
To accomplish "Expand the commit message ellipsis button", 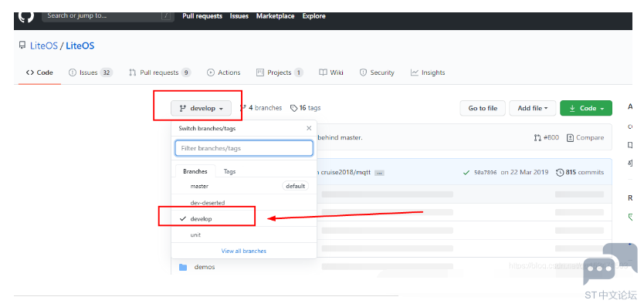I will [x=379, y=173].
